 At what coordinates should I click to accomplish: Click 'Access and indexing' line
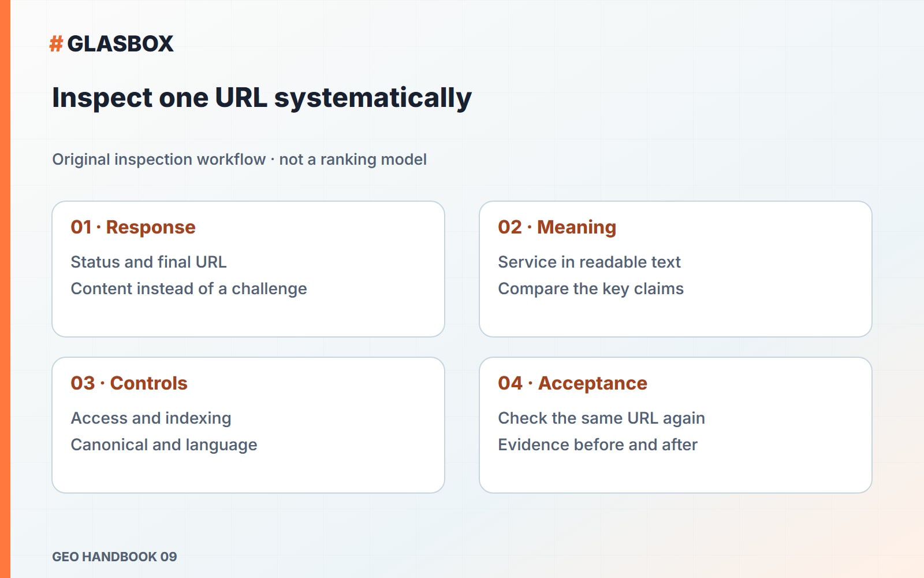tap(151, 418)
